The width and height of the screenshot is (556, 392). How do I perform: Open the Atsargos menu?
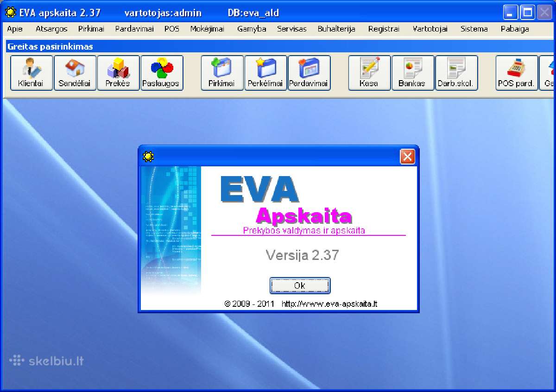pos(51,29)
